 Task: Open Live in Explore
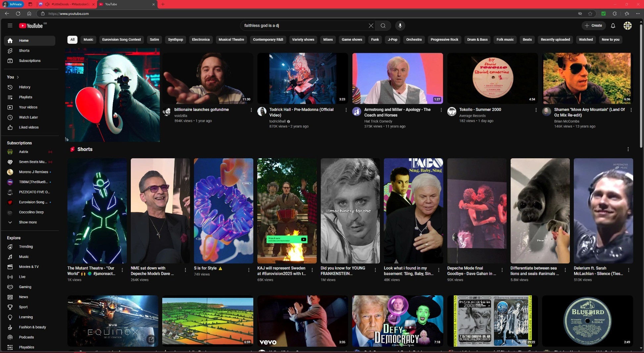coord(29,277)
